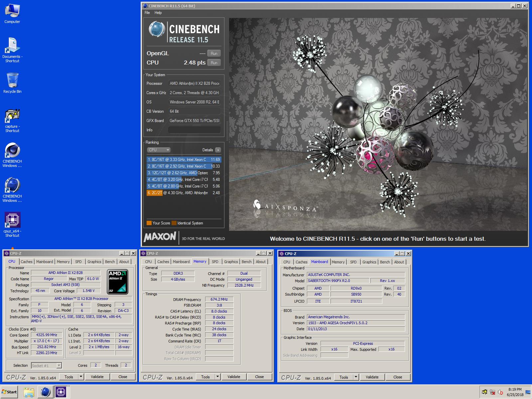Open Windows Explorer from the taskbar
532x399 pixels.
tap(29, 392)
